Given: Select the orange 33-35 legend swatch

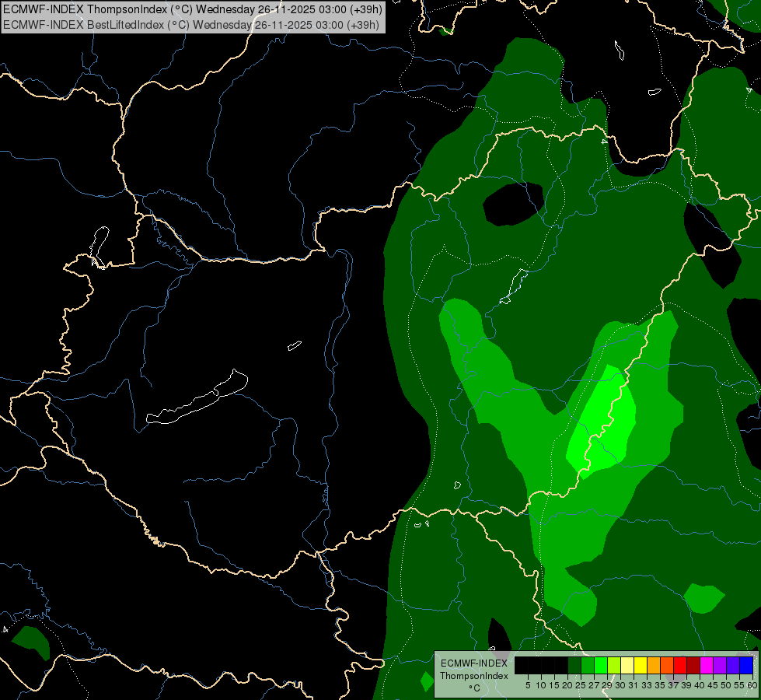Looking at the screenshot, I should 653,665.
